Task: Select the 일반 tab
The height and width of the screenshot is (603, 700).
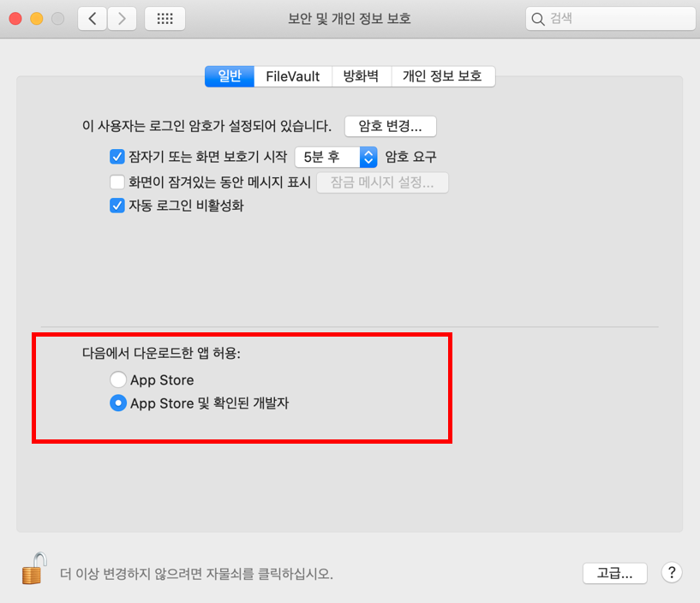Action: [230, 76]
